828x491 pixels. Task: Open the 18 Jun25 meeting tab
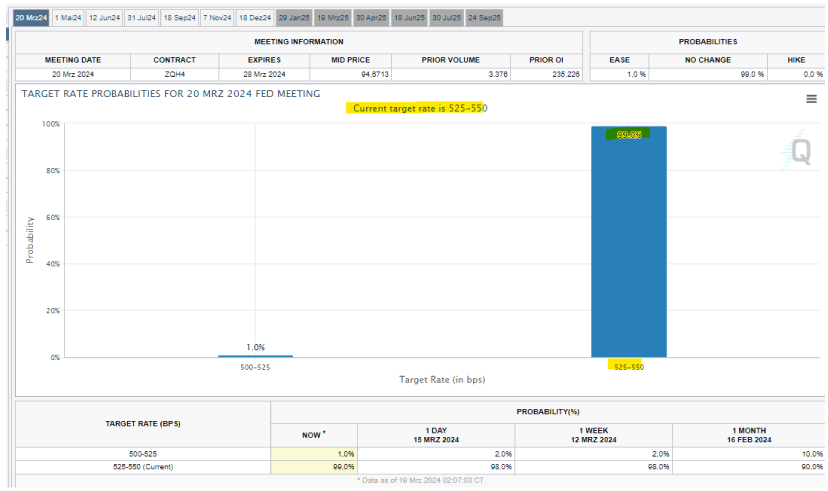[x=408, y=18]
